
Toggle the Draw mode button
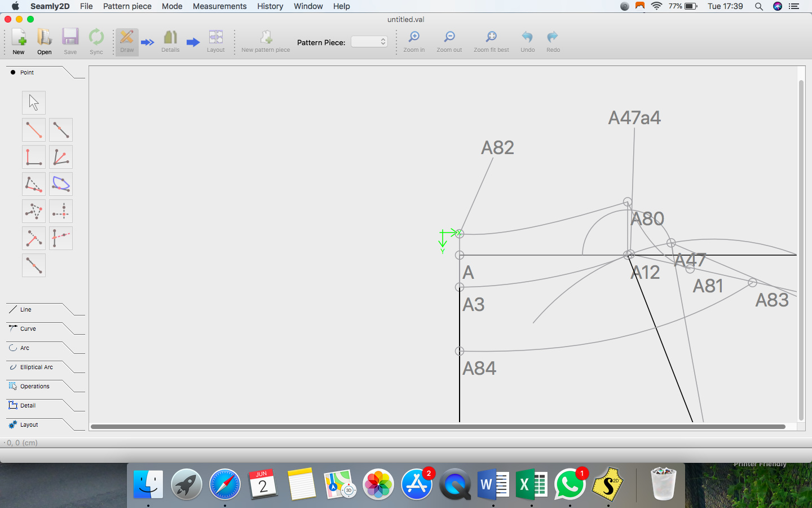click(x=127, y=42)
